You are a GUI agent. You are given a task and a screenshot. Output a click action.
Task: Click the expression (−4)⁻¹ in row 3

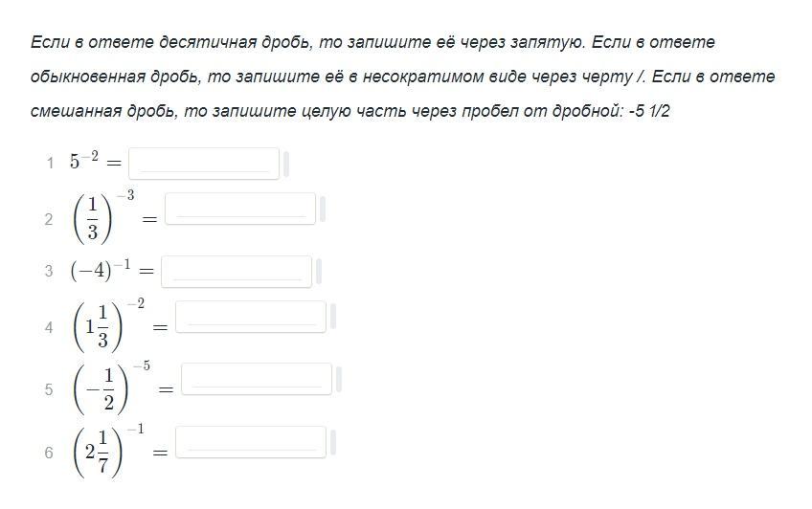101,270
